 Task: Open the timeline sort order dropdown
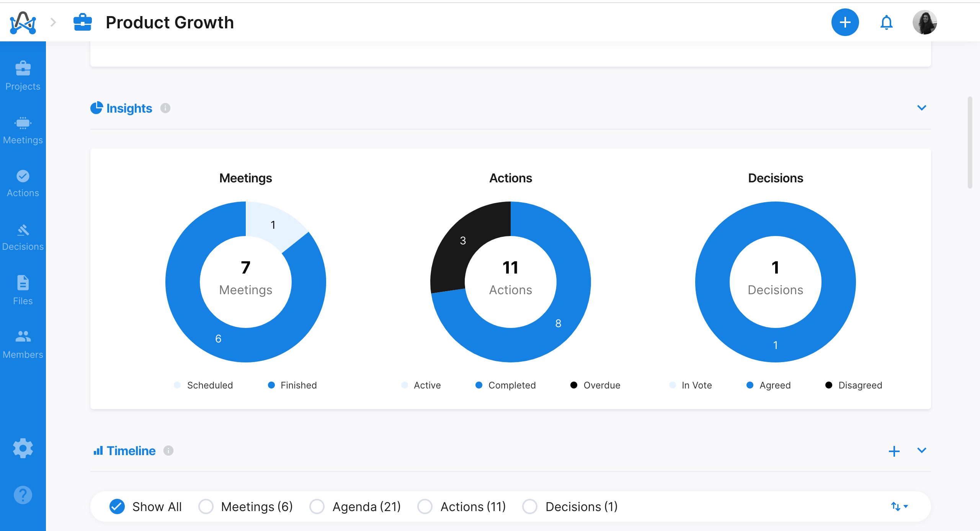(899, 506)
